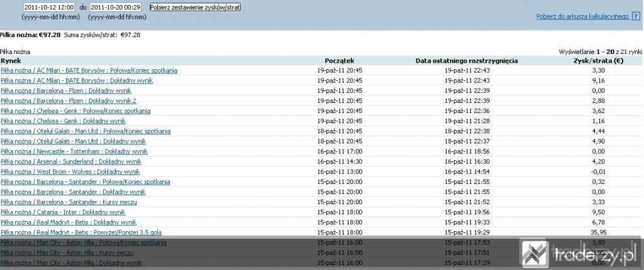Open Otelul Galati - Man Utd Połowa/Koniec spotkania
Screen dimensions: 644x270
pos(86,131)
